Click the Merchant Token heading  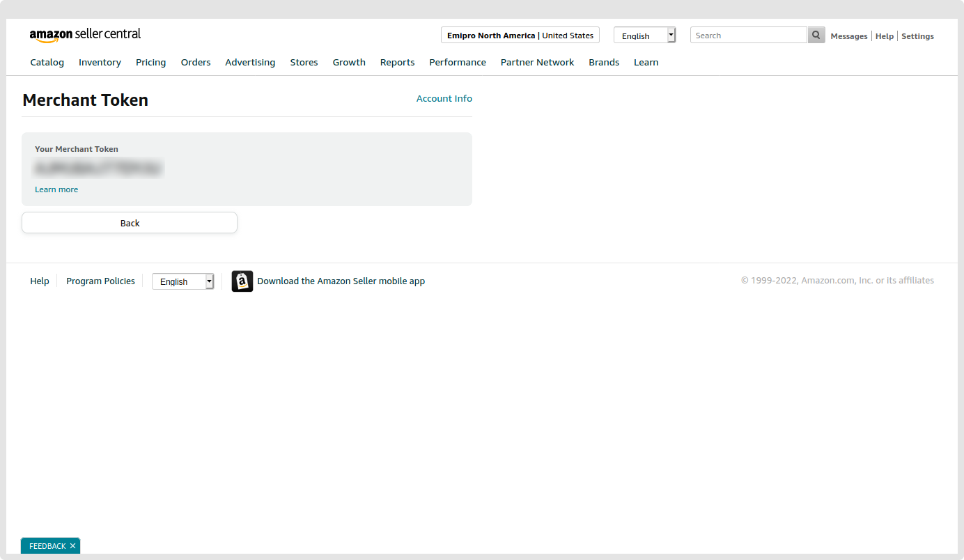point(86,100)
